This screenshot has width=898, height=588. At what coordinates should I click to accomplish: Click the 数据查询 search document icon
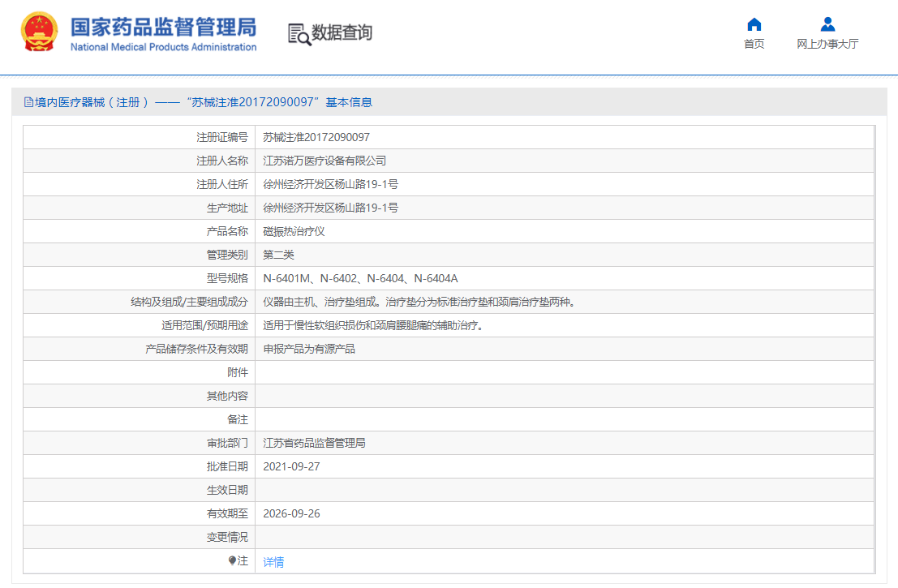coord(299,34)
